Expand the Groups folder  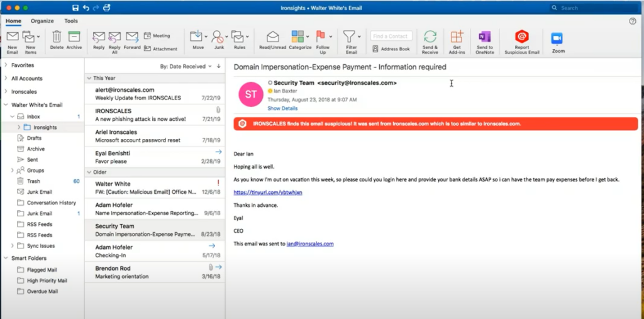tap(13, 170)
